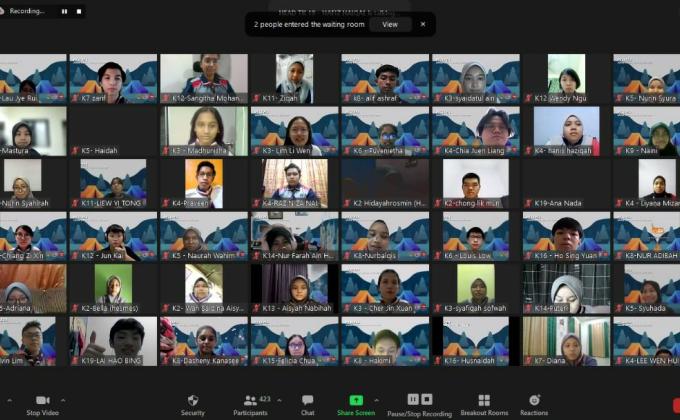Toggle the camera with Stop Video
The height and width of the screenshot is (420, 680).
click(41, 402)
